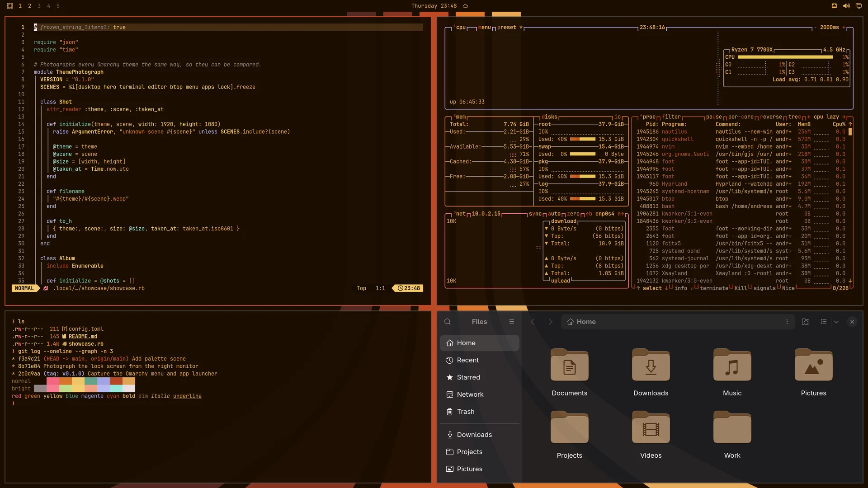Toggle list view in Files
868x488 pixels.
click(x=824, y=322)
